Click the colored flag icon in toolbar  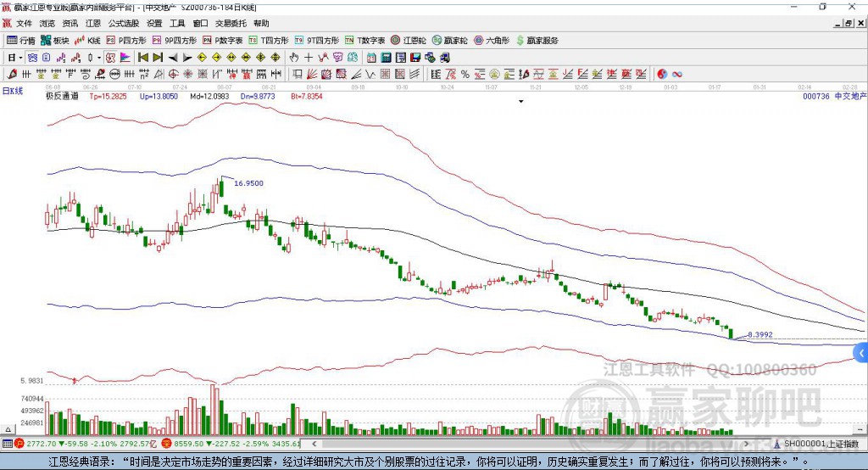tap(125, 58)
